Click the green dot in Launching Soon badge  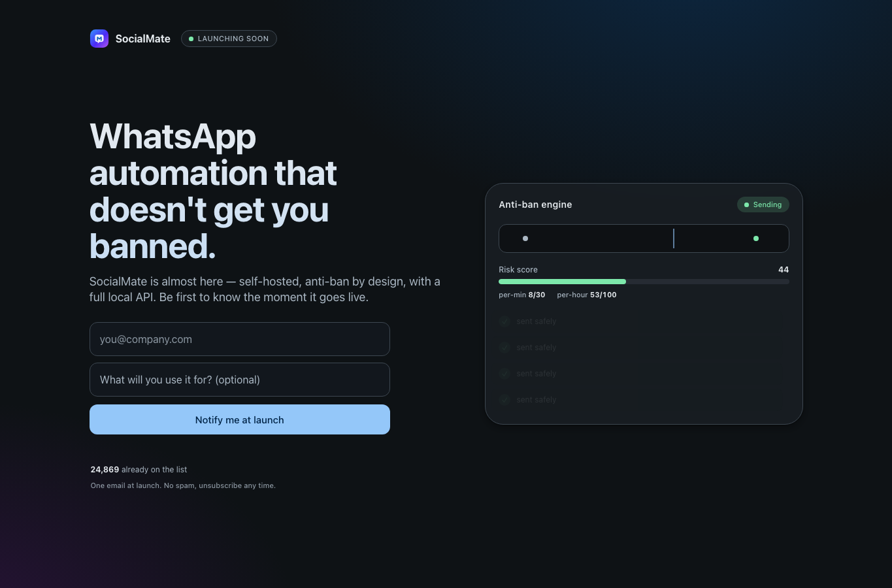191,39
